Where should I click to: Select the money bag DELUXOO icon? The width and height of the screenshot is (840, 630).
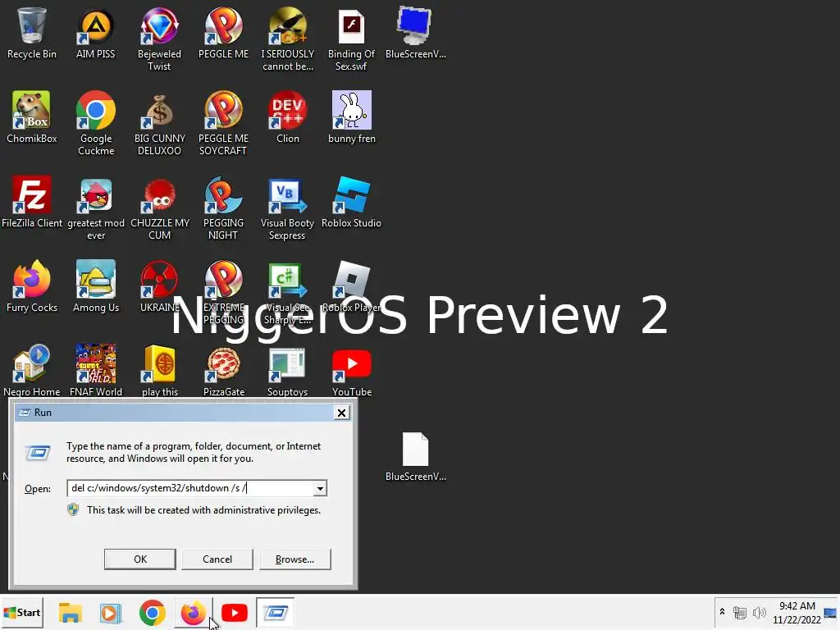coord(159,124)
